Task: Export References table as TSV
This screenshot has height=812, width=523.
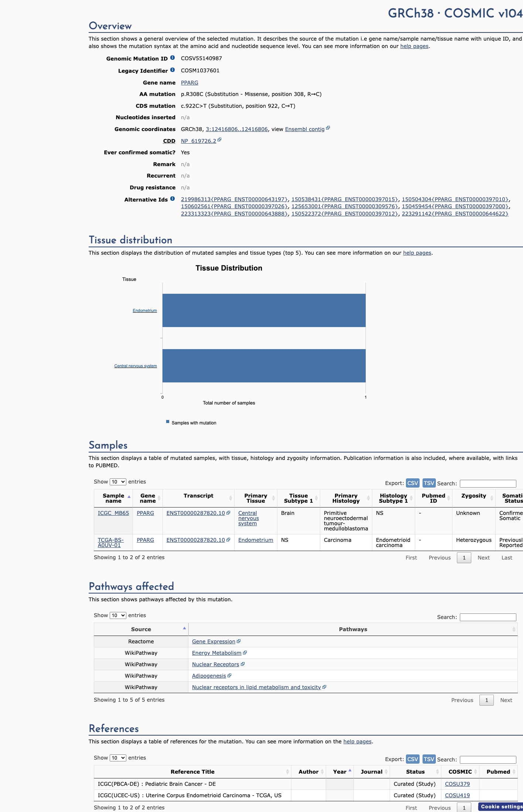Action: pyautogui.click(x=429, y=759)
